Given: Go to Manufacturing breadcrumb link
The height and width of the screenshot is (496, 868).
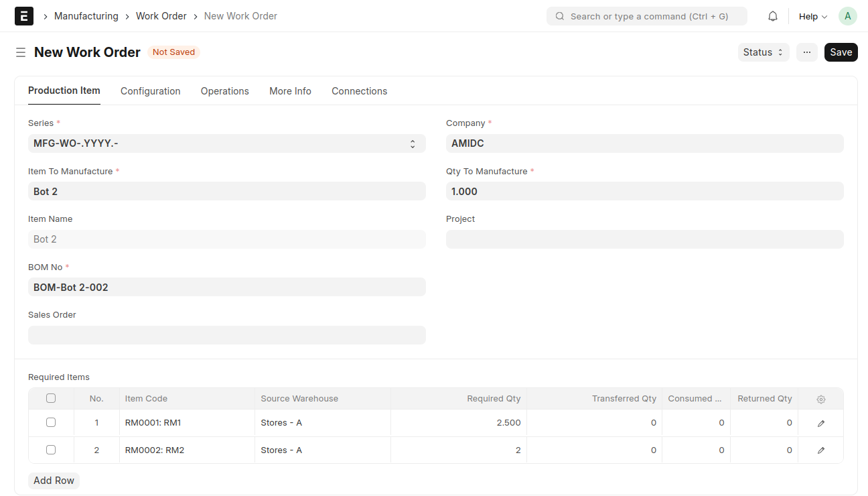Looking at the screenshot, I should click(x=86, y=16).
